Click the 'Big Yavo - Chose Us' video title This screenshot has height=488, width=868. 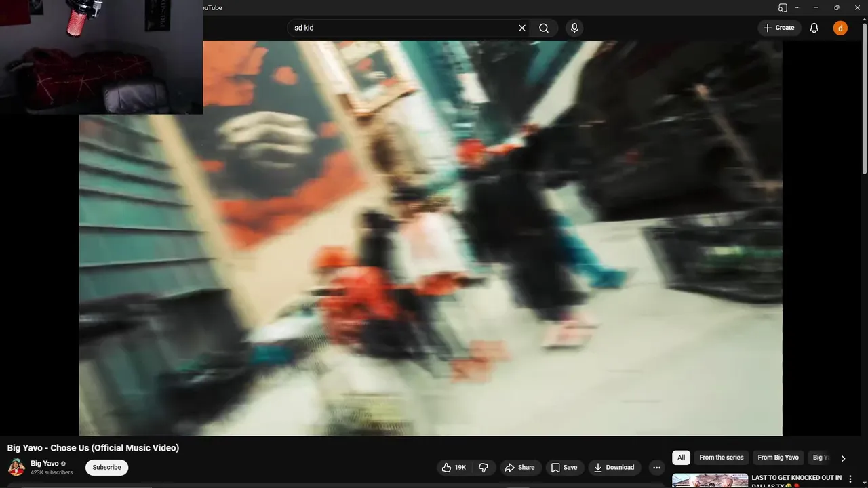[93, 447]
